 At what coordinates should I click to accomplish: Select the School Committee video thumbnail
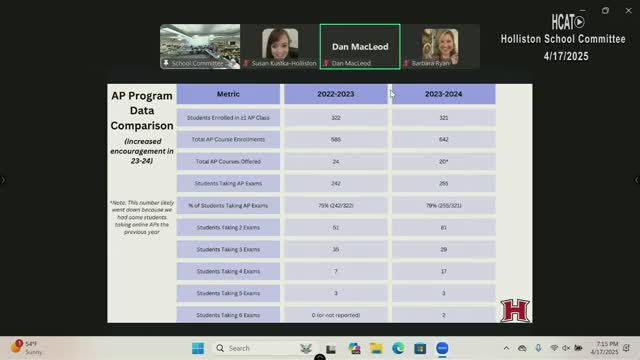point(200,47)
